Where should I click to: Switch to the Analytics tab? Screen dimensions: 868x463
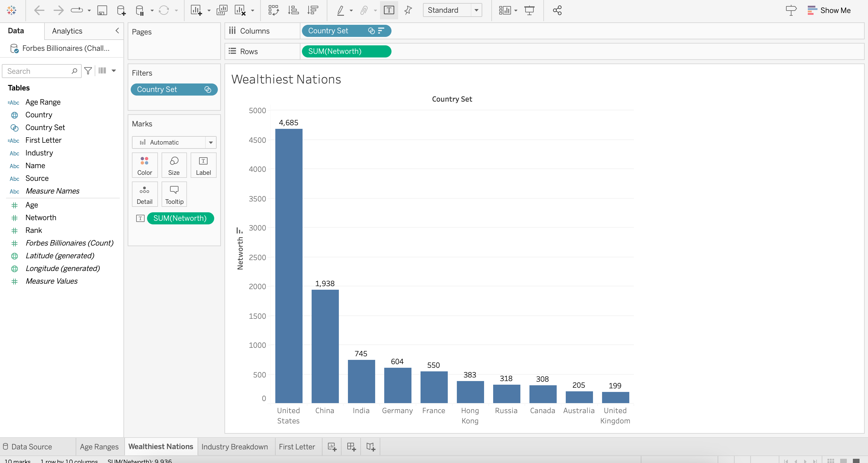(x=67, y=31)
